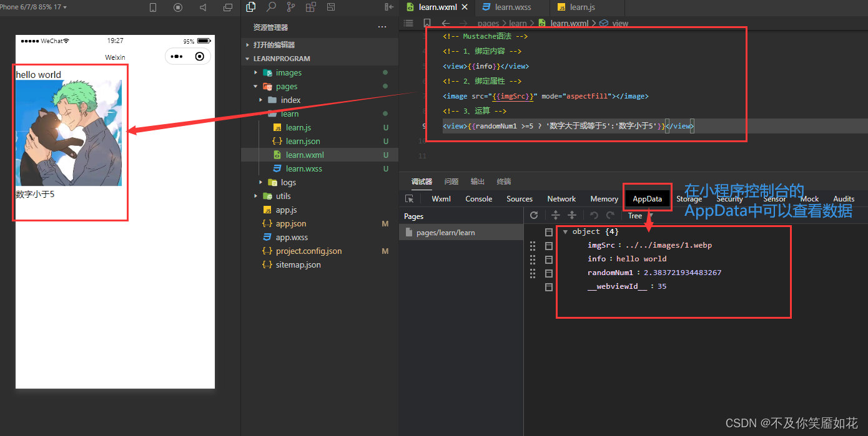Click the drag handle beside the imgSrc row

533,246
